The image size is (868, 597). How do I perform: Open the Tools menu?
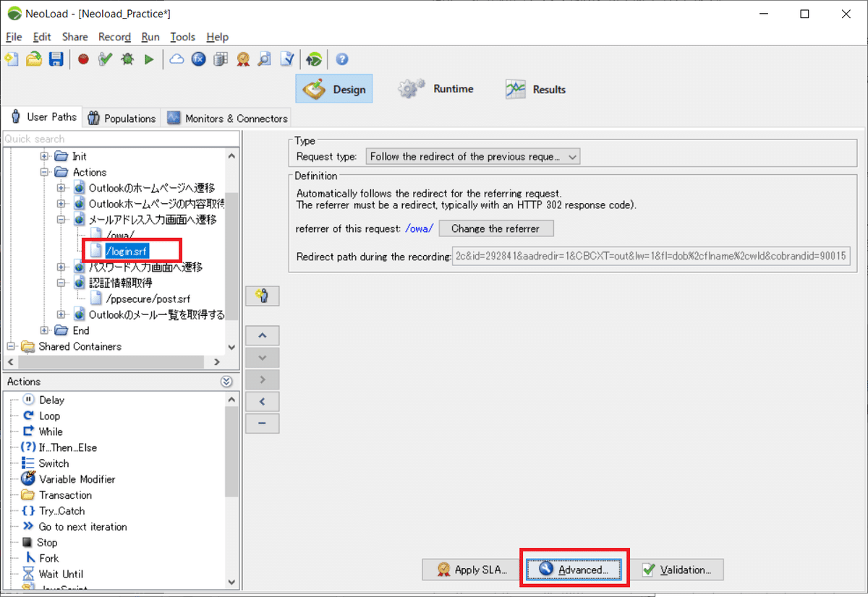pos(183,37)
